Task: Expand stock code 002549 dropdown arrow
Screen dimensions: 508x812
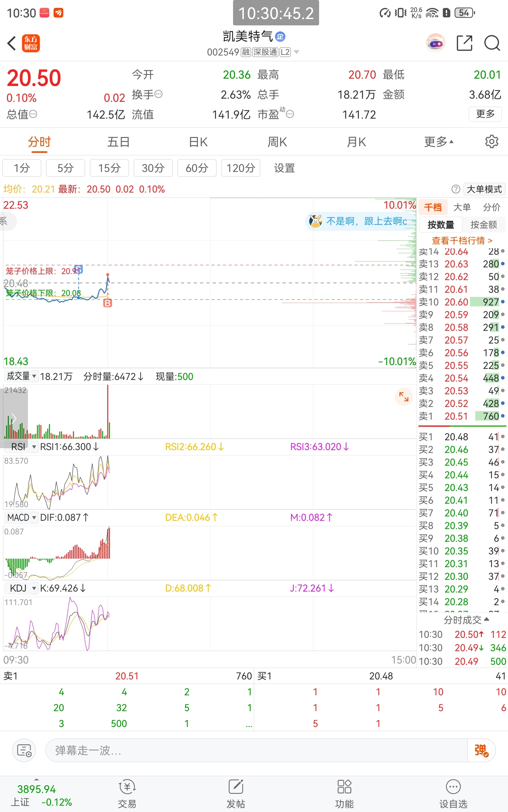Action: [296, 52]
